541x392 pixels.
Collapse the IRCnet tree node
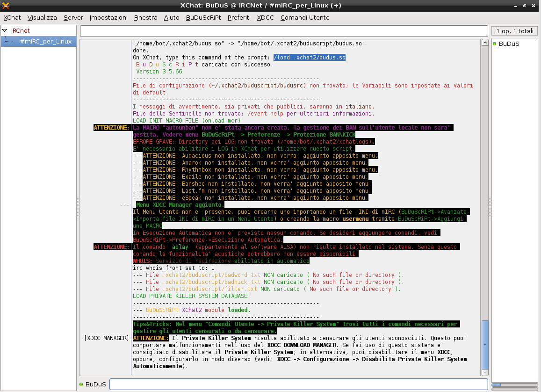click(x=6, y=30)
